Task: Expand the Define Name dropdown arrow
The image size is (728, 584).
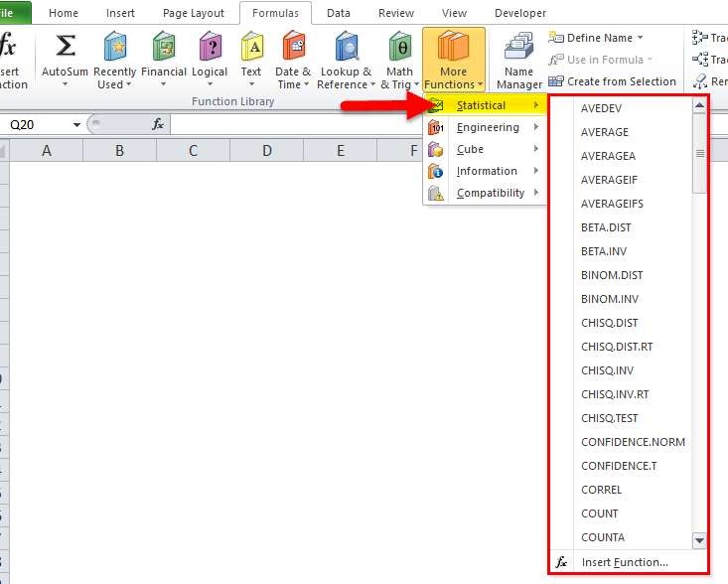Action: pos(641,37)
